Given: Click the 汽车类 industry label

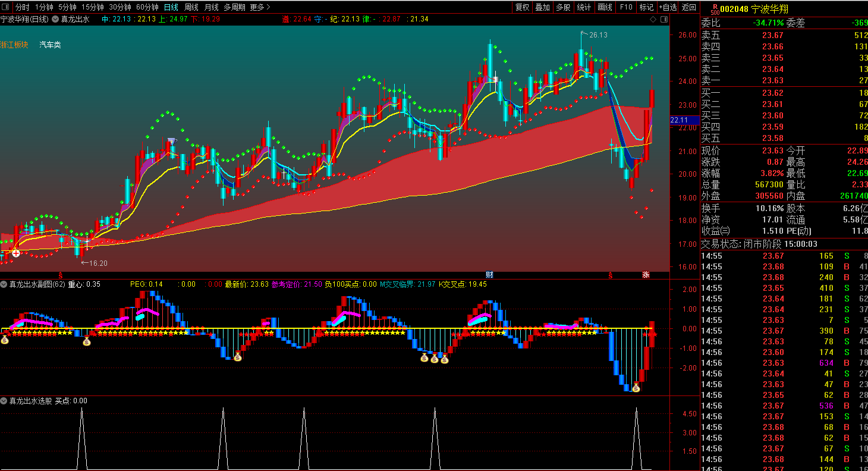Looking at the screenshot, I should 50,45.
